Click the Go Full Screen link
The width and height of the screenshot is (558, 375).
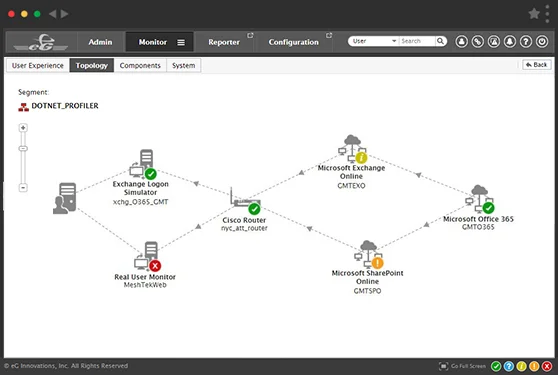468,366
